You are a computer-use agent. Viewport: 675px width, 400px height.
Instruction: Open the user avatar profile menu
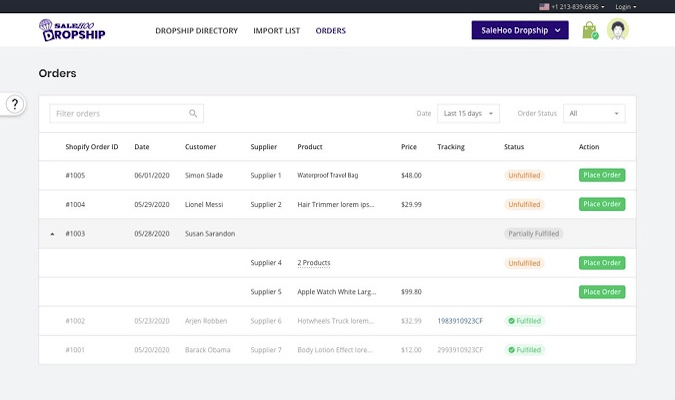coord(618,31)
